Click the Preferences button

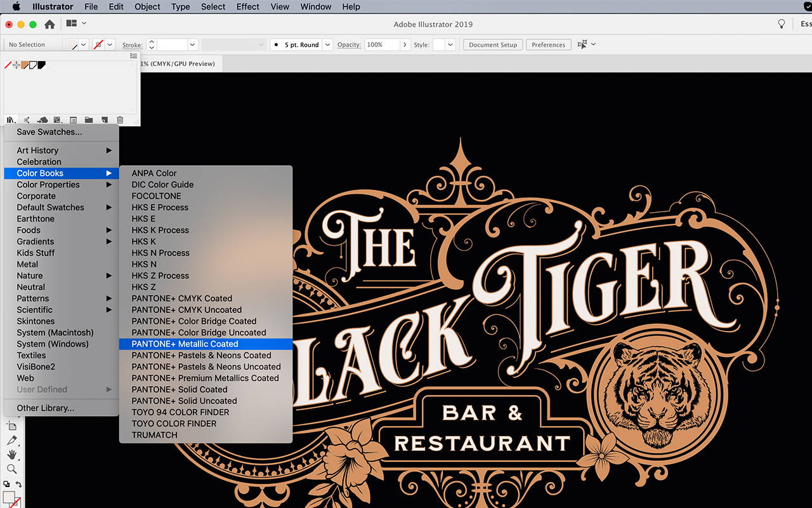(548, 44)
